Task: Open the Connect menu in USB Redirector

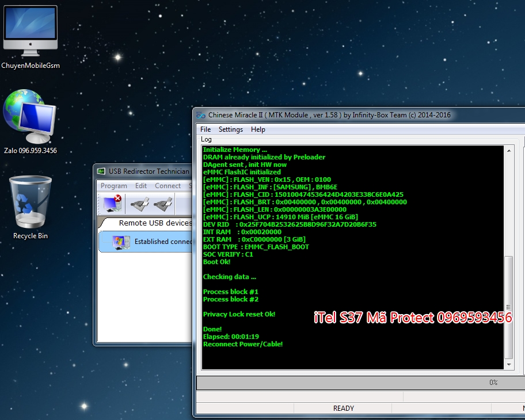Action: tap(168, 186)
